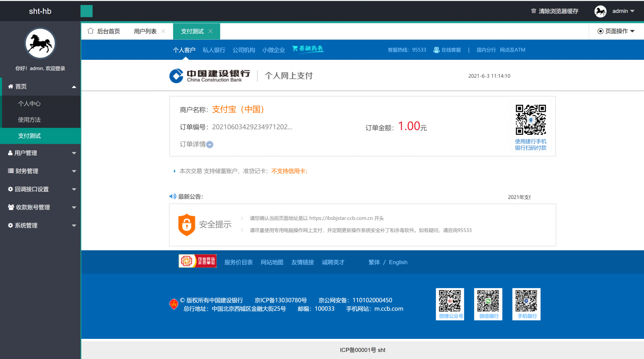Select the home icon beside 首页
Viewport: 644px width, 359px height.
pyautogui.click(x=10, y=87)
